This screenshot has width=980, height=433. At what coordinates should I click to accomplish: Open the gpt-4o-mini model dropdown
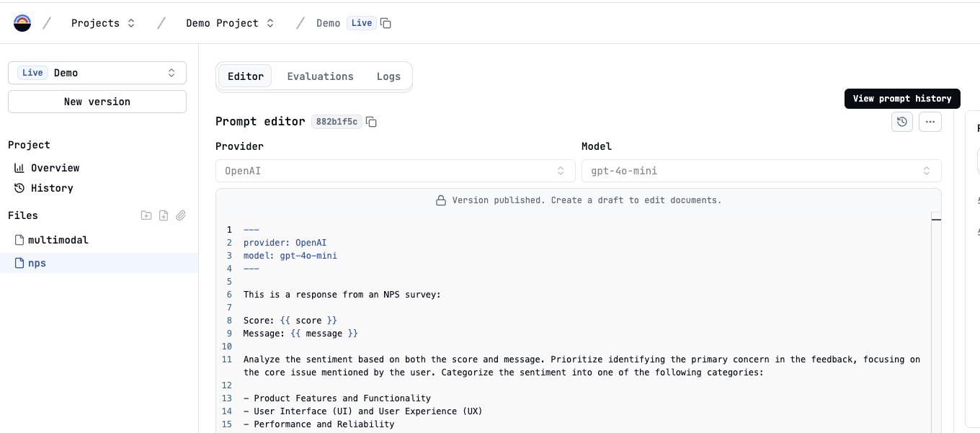(762, 171)
